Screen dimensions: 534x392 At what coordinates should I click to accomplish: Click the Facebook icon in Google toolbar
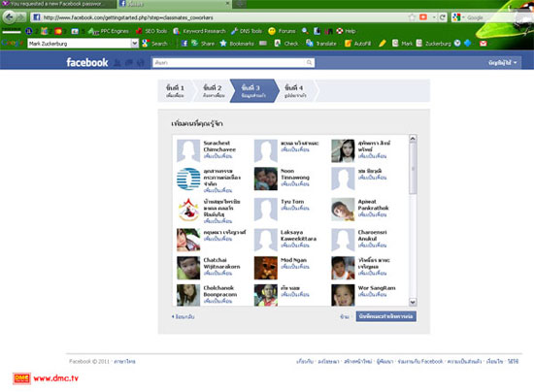click(184, 44)
